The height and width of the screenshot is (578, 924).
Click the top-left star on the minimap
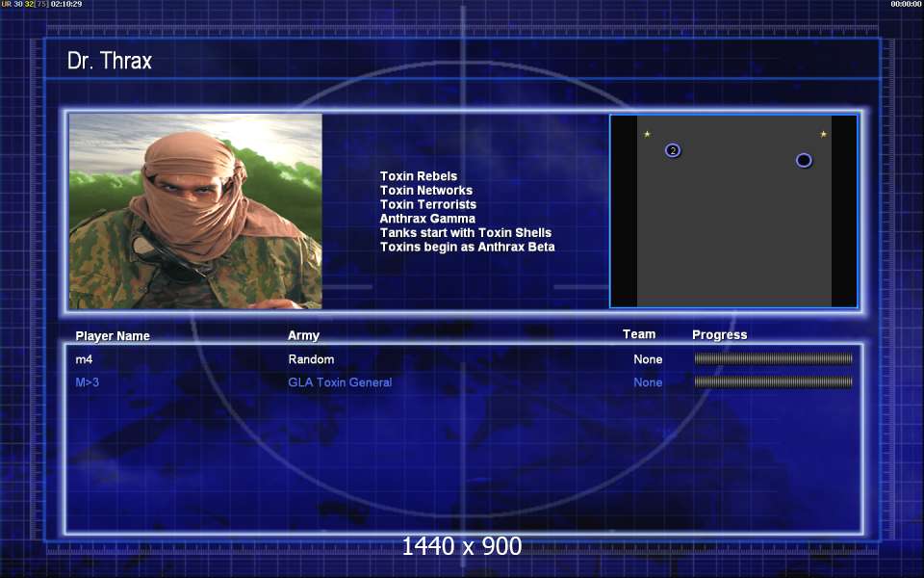647,134
